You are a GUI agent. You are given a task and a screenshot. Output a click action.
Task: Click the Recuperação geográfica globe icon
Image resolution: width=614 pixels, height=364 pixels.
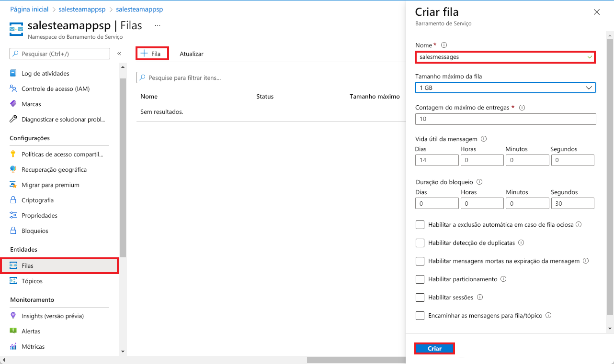pos(13,169)
